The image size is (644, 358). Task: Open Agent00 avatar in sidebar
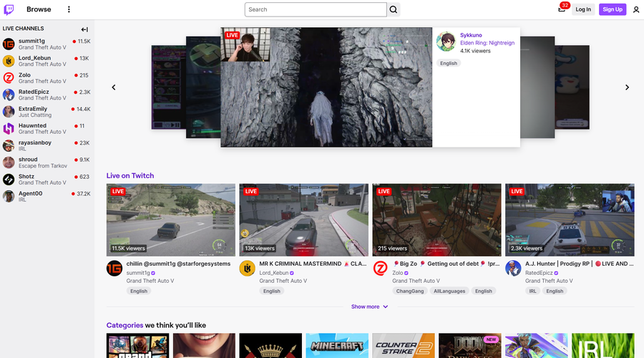click(x=9, y=196)
